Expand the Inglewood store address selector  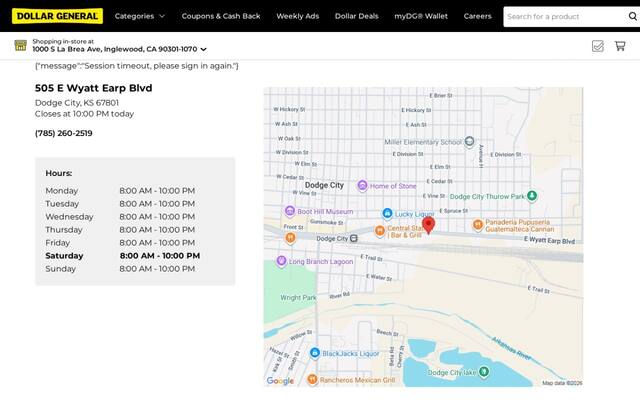[120, 49]
